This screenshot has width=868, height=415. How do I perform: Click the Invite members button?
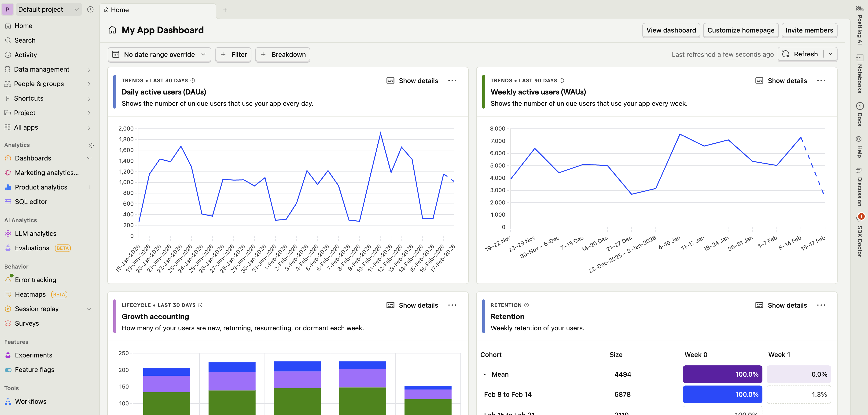click(809, 30)
